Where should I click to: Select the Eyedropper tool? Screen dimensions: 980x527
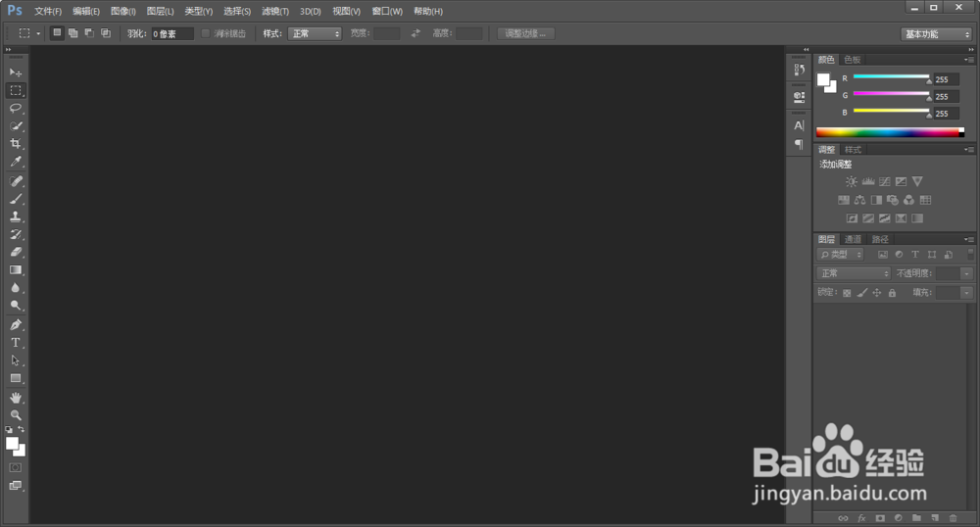point(16,162)
